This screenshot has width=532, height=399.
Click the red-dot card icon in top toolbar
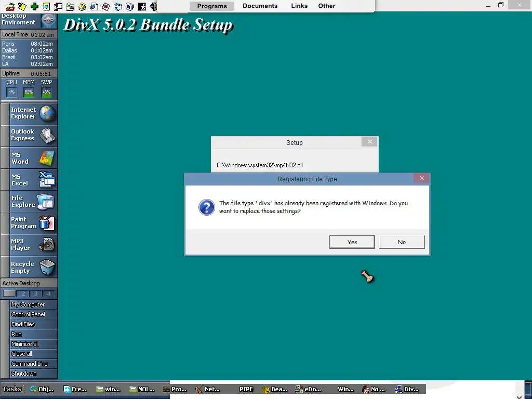pyautogui.click(x=106, y=6)
